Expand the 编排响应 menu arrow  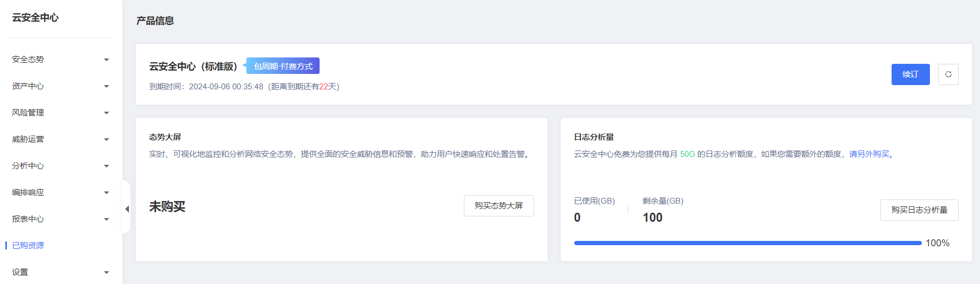107,193
